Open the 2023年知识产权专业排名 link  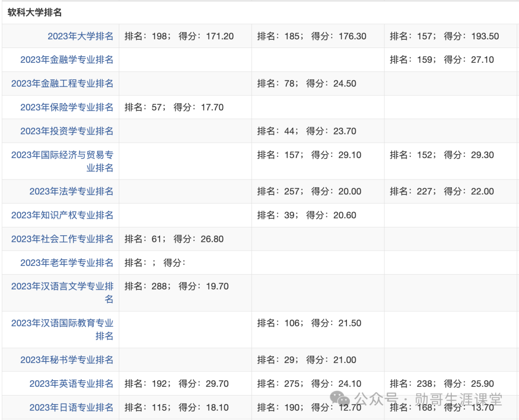tap(62, 216)
